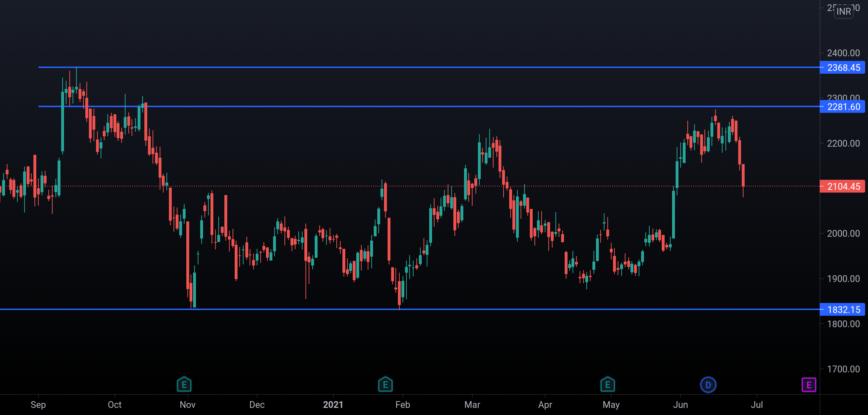Select the earnings E marker near February

coord(385,384)
